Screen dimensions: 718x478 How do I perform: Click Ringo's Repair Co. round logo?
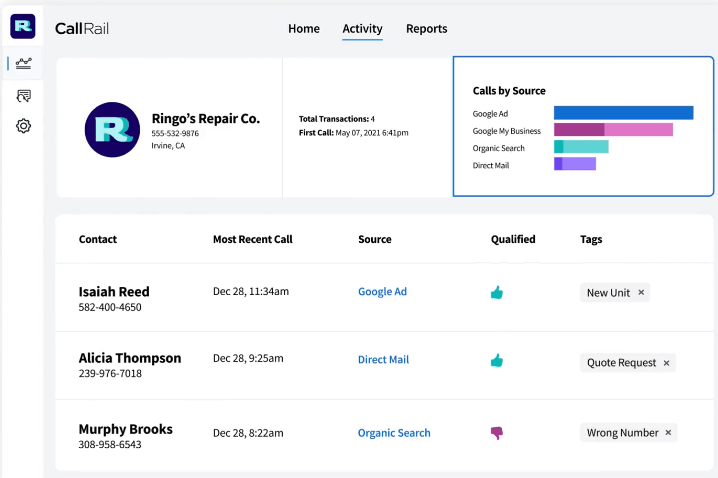(x=112, y=129)
